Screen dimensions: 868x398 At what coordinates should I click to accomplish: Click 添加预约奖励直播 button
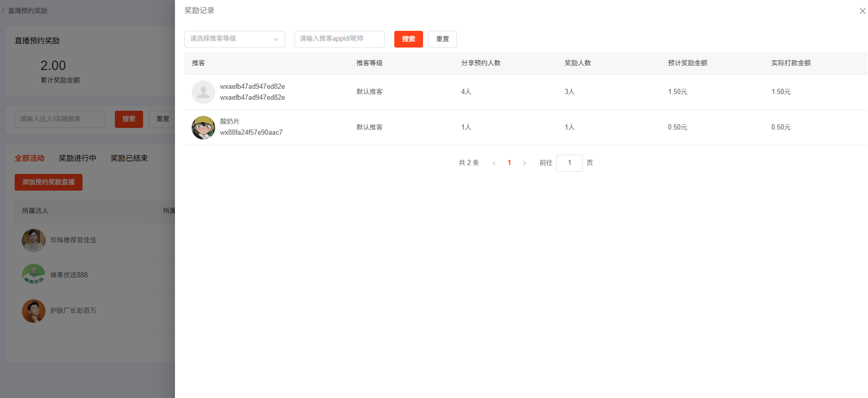click(49, 182)
